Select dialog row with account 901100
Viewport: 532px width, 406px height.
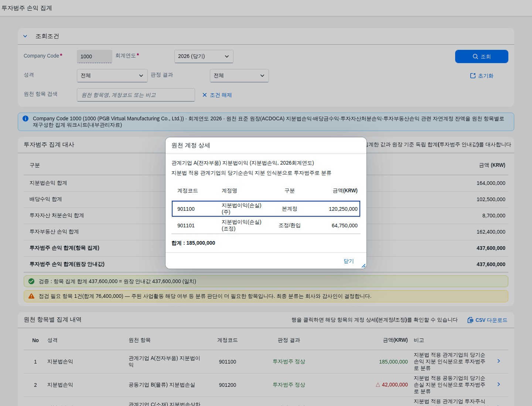pos(266,209)
